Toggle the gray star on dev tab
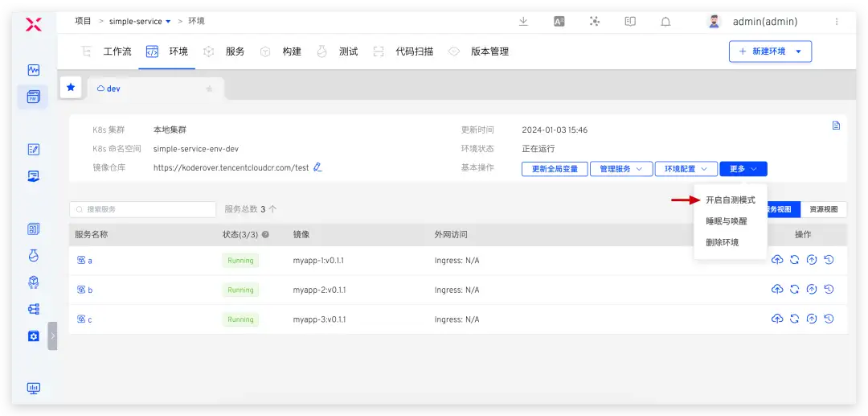The height and width of the screenshot is (416, 868). (x=210, y=89)
